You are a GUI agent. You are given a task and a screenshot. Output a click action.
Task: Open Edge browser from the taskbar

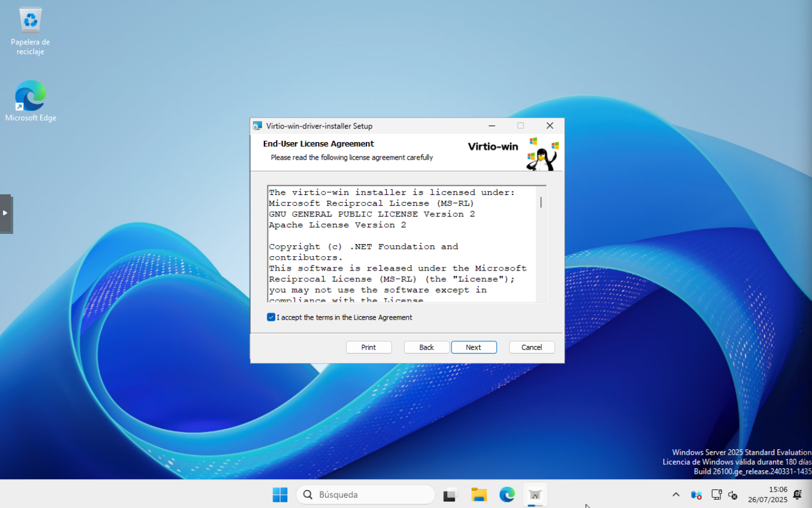507,495
